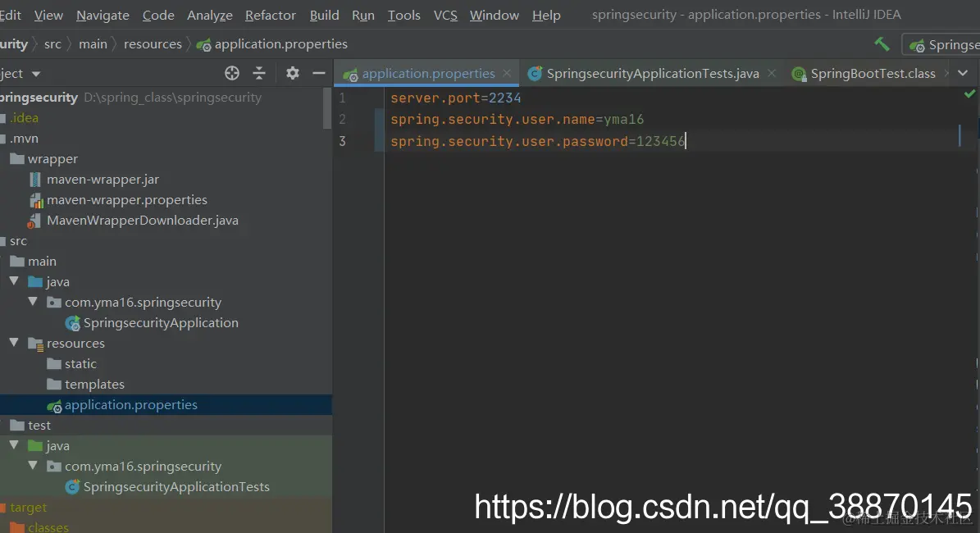The image size is (980, 533).
Task: Switch to SpringBootTest.class tab
Action: tap(873, 73)
